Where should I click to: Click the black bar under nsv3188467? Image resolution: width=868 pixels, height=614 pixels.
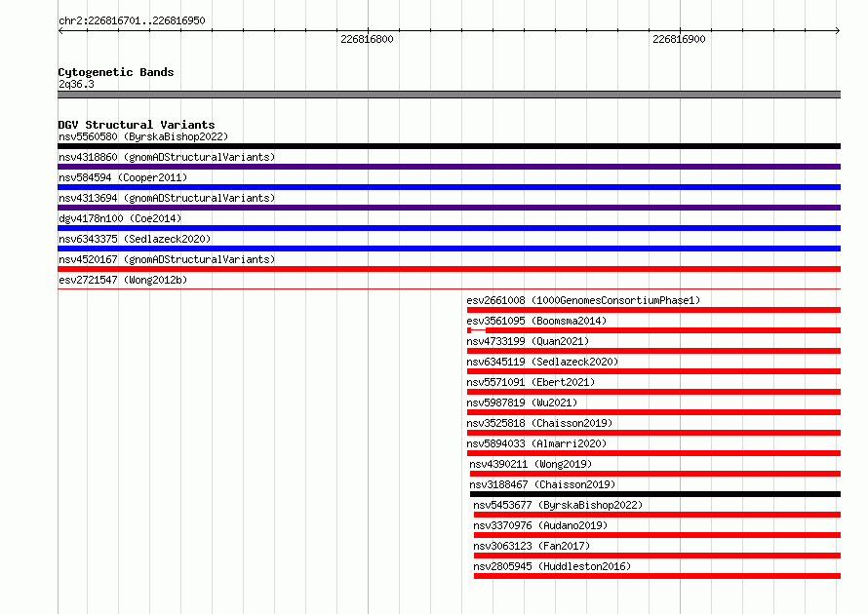[655, 494]
